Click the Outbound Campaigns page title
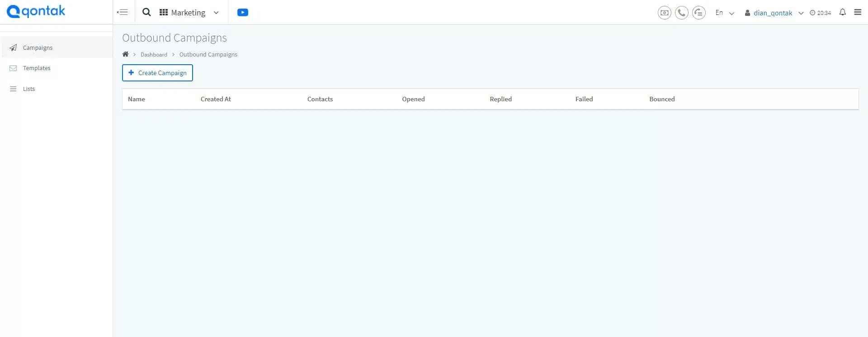Viewport: 868px width, 337px height. coord(175,38)
